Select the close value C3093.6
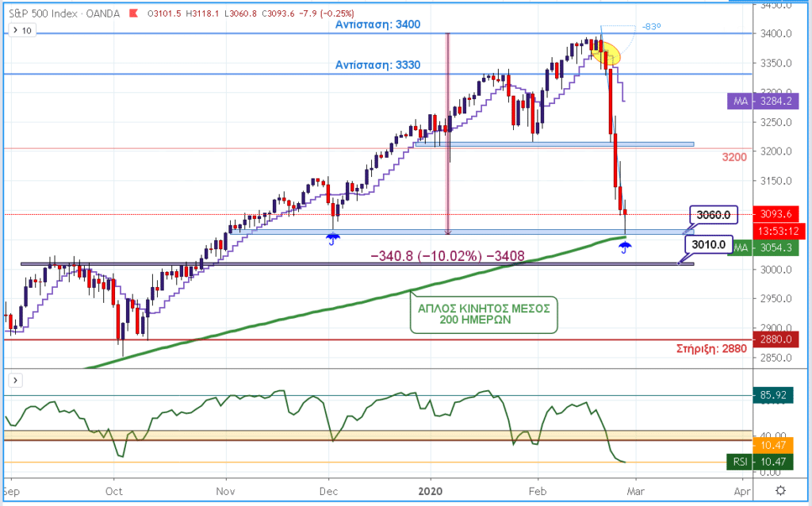The width and height of the screenshot is (812, 506). pos(278,13)
